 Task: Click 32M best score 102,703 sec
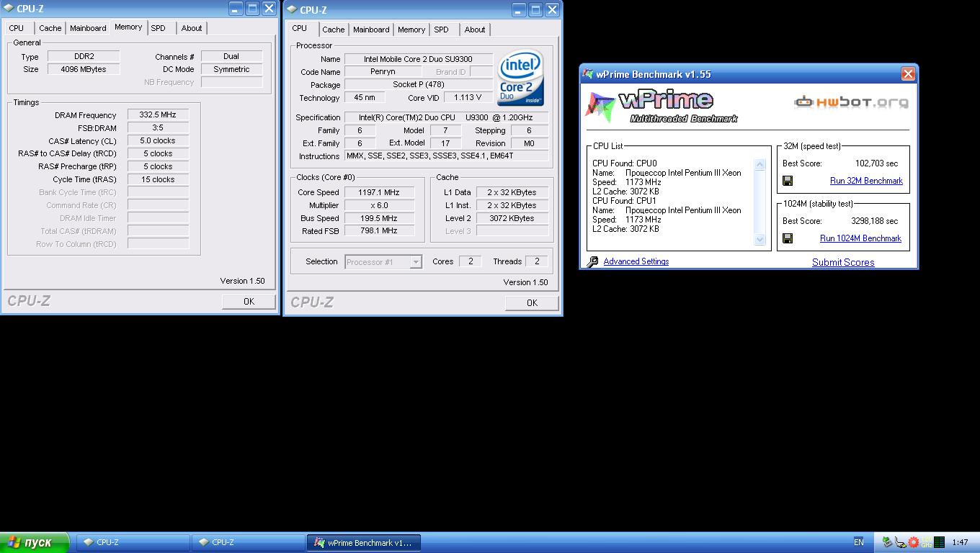[x=876, y=163]
